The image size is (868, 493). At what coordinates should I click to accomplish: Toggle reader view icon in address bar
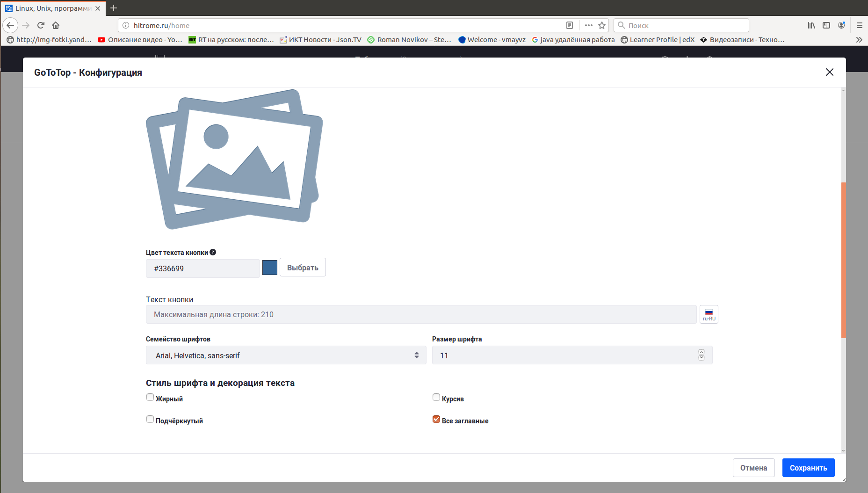pyautogui.click(x=569, y=25)
